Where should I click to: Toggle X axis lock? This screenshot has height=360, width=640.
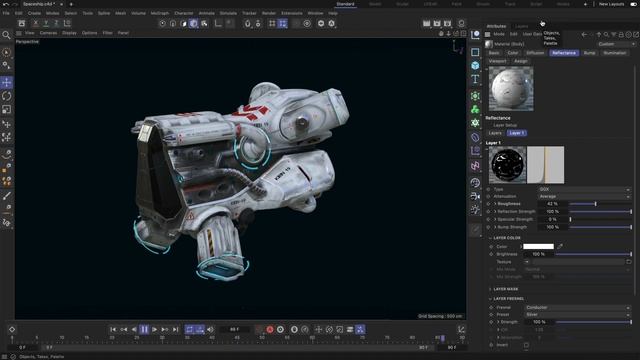[x=36, y=23]
